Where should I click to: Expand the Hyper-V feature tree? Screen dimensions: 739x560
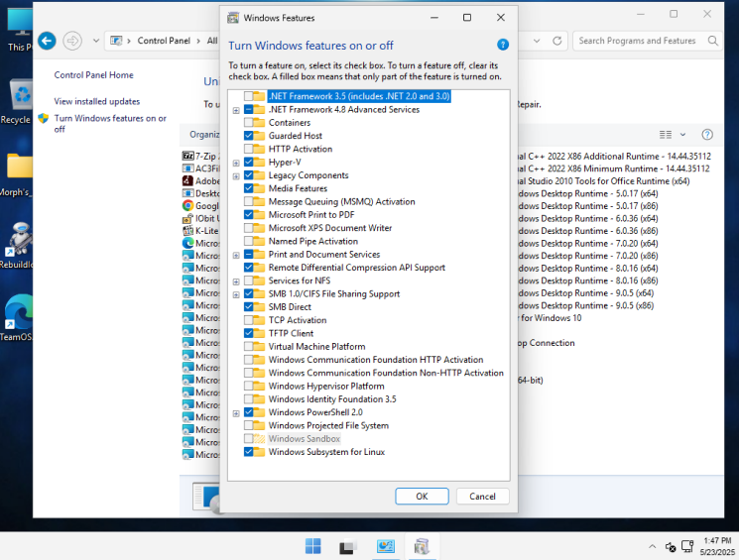pyautogui.click(x=236, y=163)
